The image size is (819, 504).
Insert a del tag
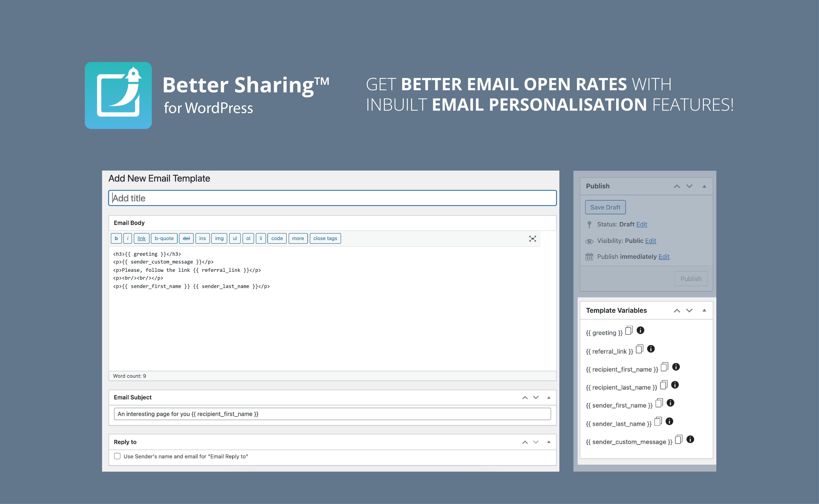pyautogui.click(x=186, y=238)
